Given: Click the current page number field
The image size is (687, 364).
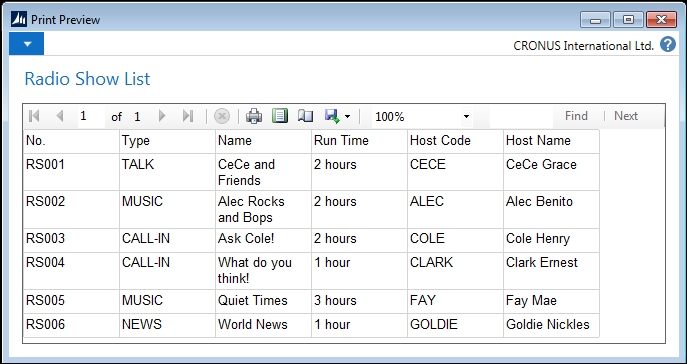Looking at the screenshot, I should tap(91, 116).
